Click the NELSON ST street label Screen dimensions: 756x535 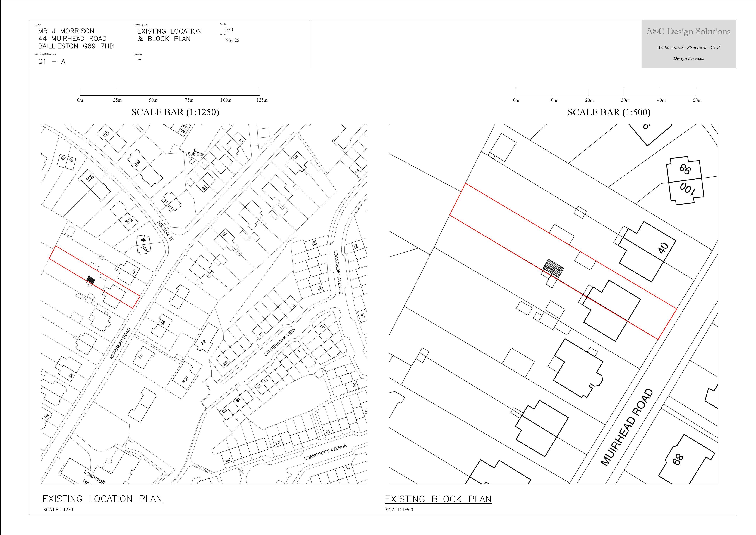[165, 231]
